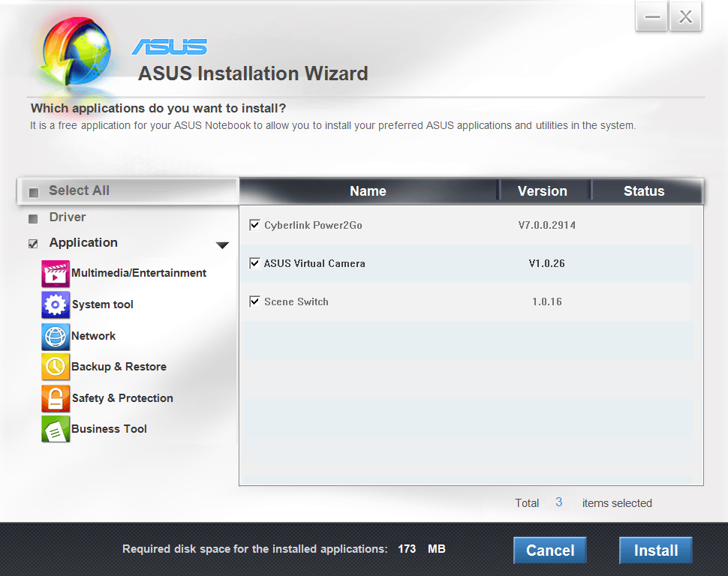Click the Network globe icon
The width and height of the screenshot is (728, 576).
point(56,336)
